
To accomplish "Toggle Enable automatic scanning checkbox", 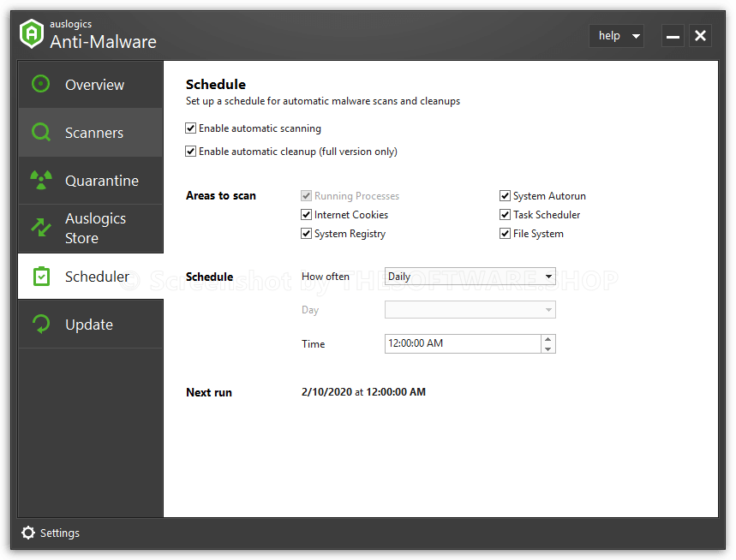I will click(190, 128).
